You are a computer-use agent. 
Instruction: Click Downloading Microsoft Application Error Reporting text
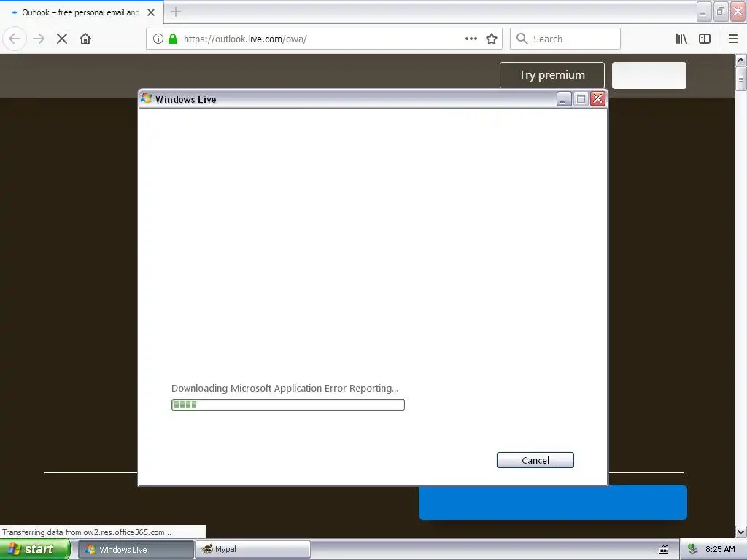285,388
